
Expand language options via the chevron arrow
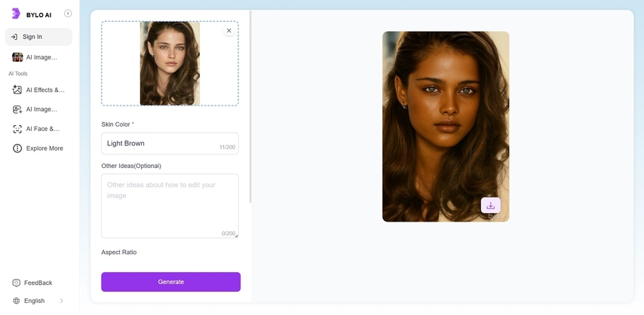[61, 301]
